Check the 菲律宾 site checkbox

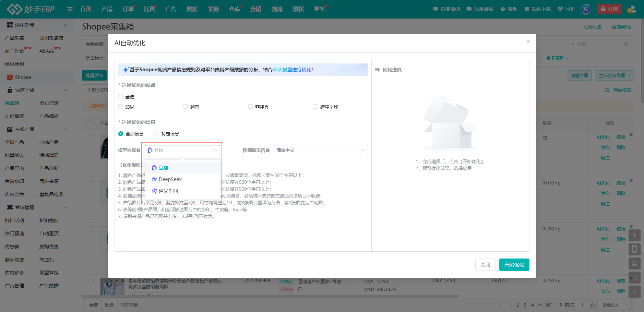click(251, 107)
